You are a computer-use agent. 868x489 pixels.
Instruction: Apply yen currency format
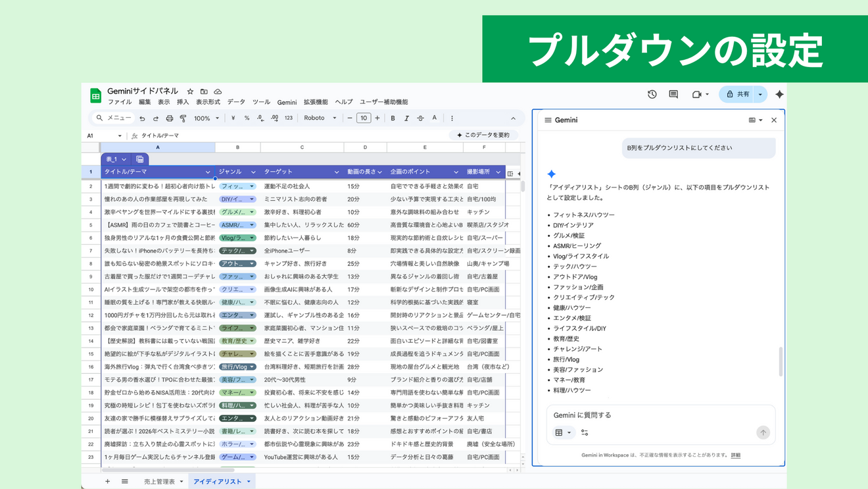(233, 118)
